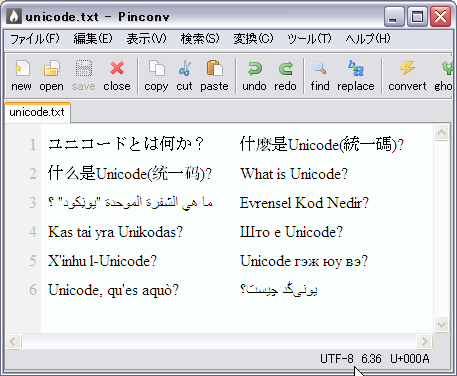Click the greyed save disk icon

[x=84, y=69]
